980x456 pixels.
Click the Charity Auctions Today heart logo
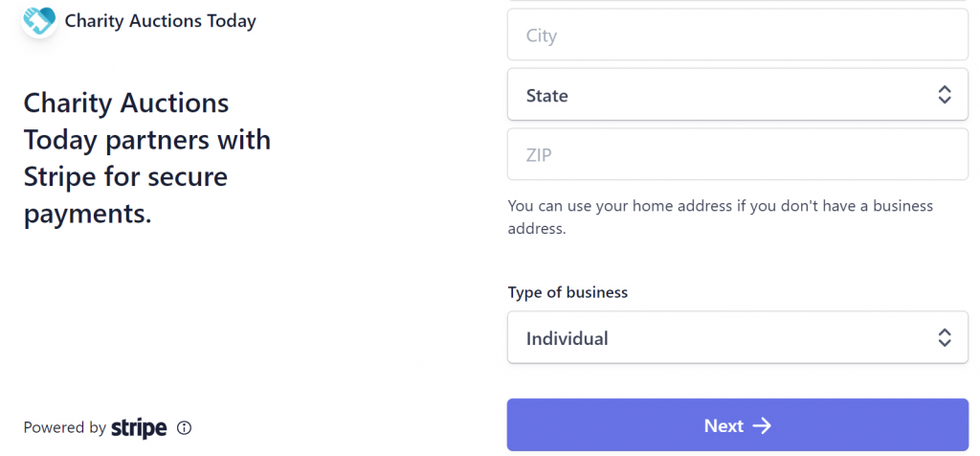[39, 21]
